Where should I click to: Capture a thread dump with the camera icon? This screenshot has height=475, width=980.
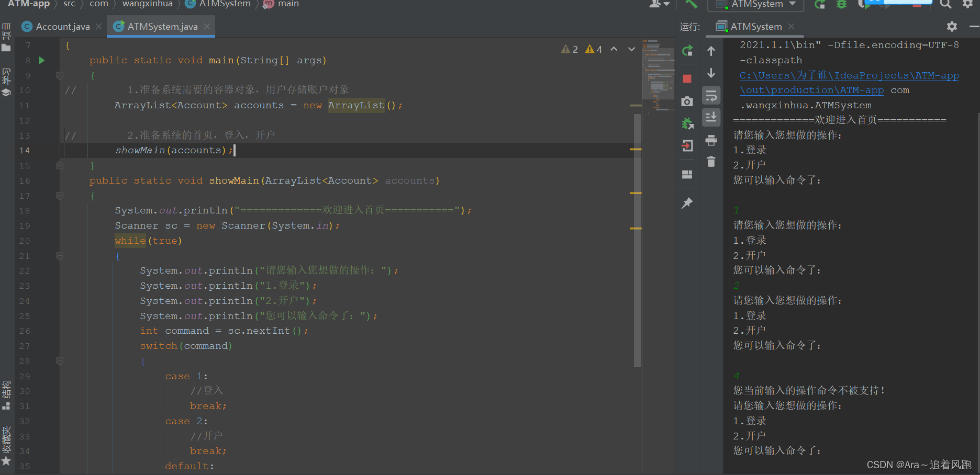687,101
